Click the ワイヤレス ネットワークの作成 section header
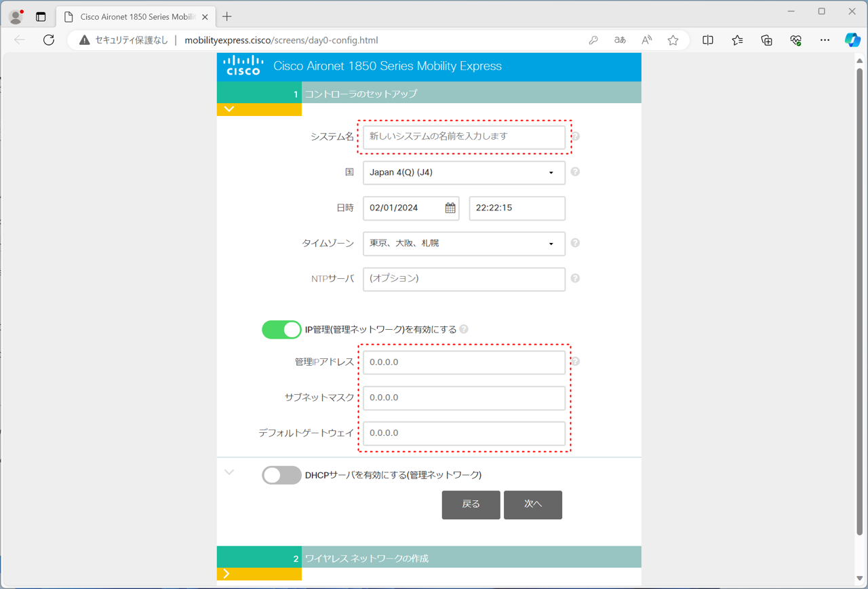This screenshot has width=868, height=589. 429,558
